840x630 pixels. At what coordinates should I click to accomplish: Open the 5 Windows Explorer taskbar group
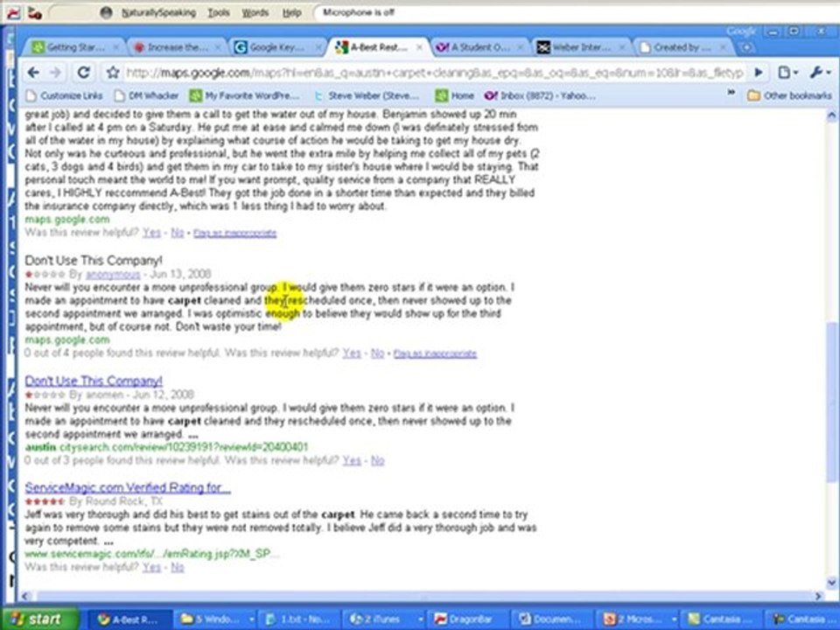pos(216,619)
